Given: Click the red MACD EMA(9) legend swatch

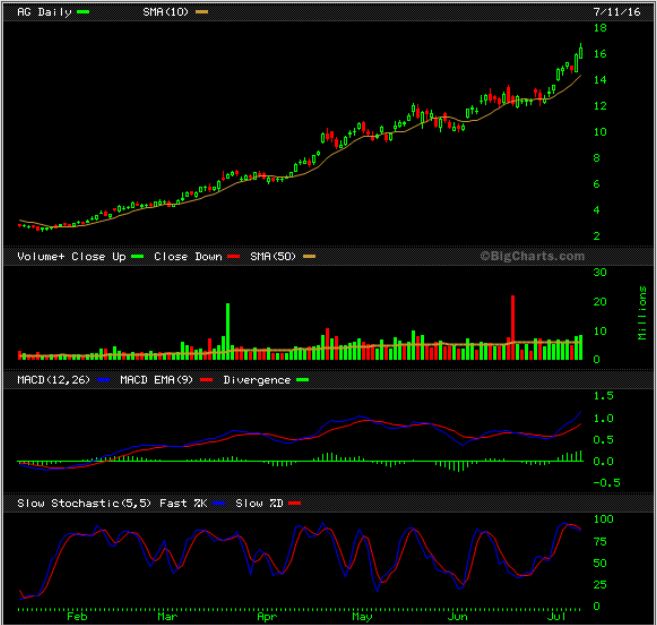Looking at the screenshot, I should [x=206, y=380].
